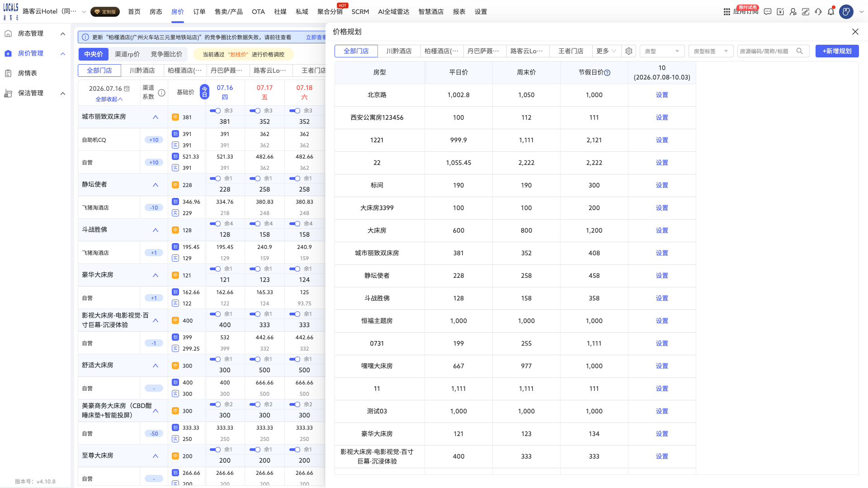Click the -50 coefficient pill for 美豪商务 自营

point(154,433)
